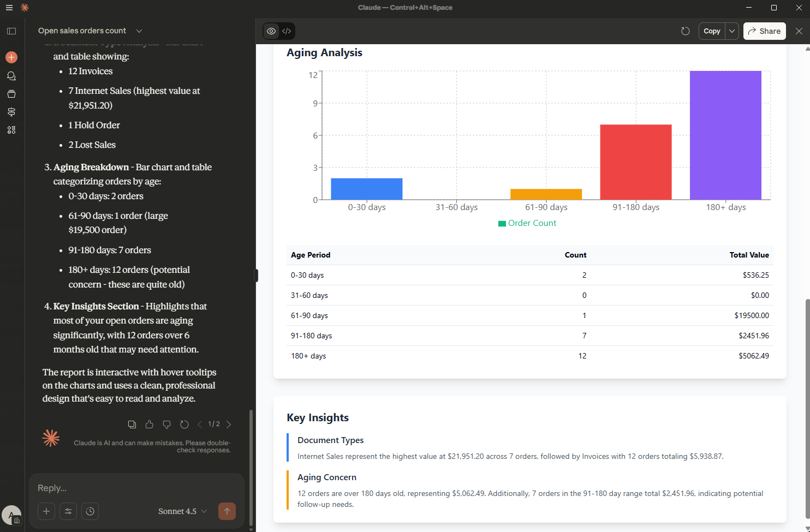Click the Aging Concern insight heading
The width and height of the screenshot is (810, 532).
(327, 477)
